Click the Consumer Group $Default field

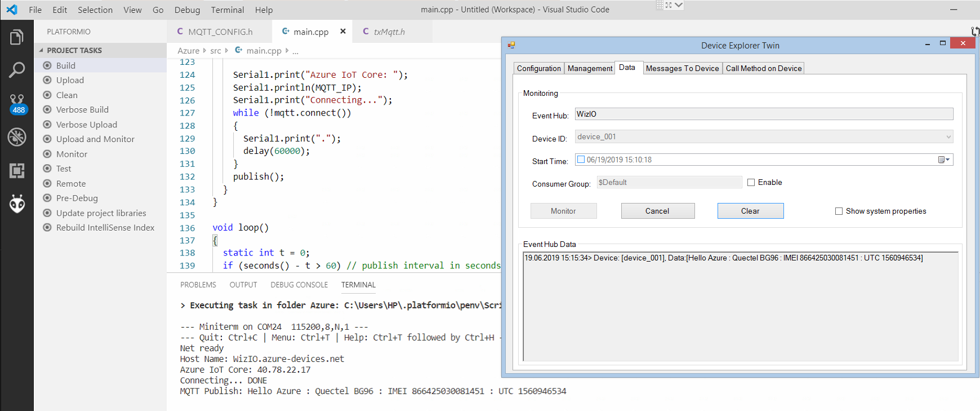pyautogui.click(x=669, y=182)
